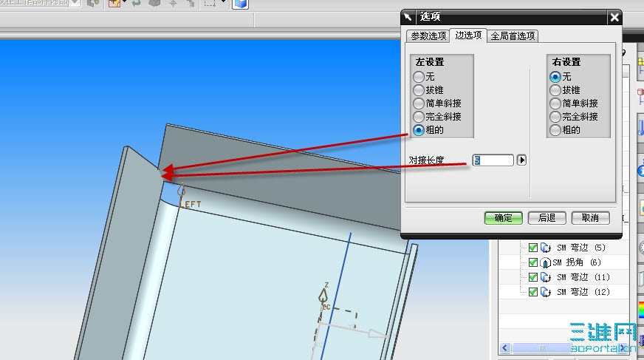Screen dimensions: 644x360
Task: Click the LEFT datum label in the model view
Action: point(192,204)
